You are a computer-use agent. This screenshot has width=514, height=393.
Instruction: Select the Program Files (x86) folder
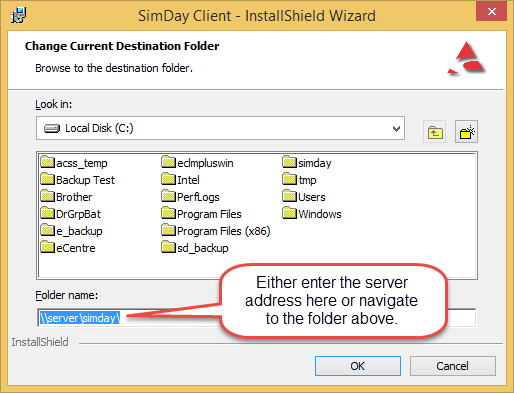coord(216,231)
